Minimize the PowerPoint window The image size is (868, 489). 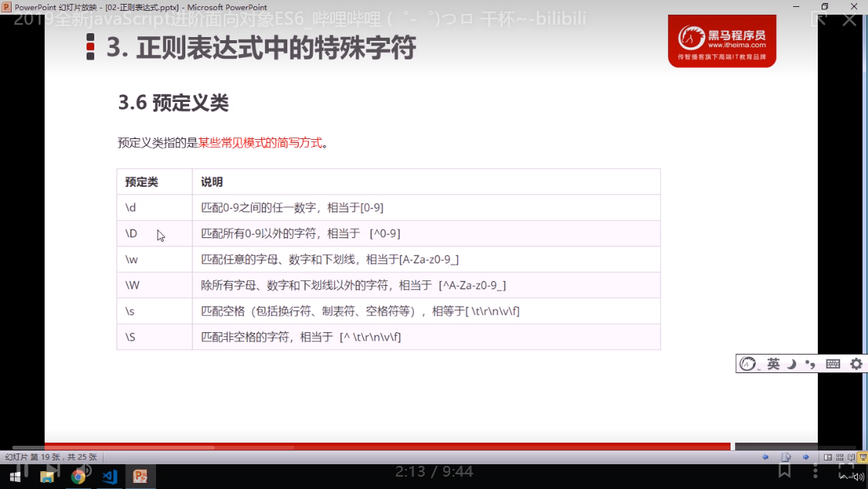[x=796, y=7]
